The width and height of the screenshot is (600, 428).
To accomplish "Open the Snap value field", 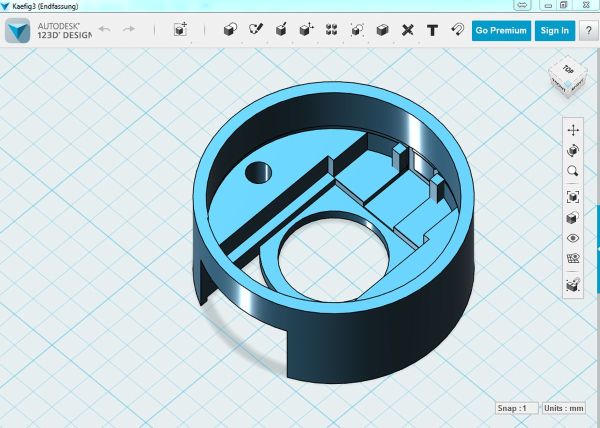I will click(x=517, y=408).
